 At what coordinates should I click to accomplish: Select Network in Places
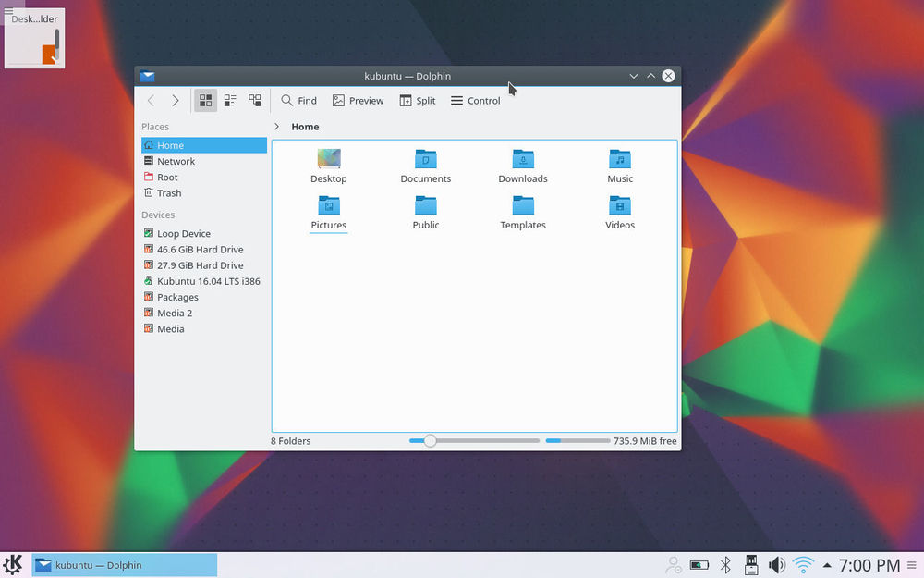[x=176, y=161]
